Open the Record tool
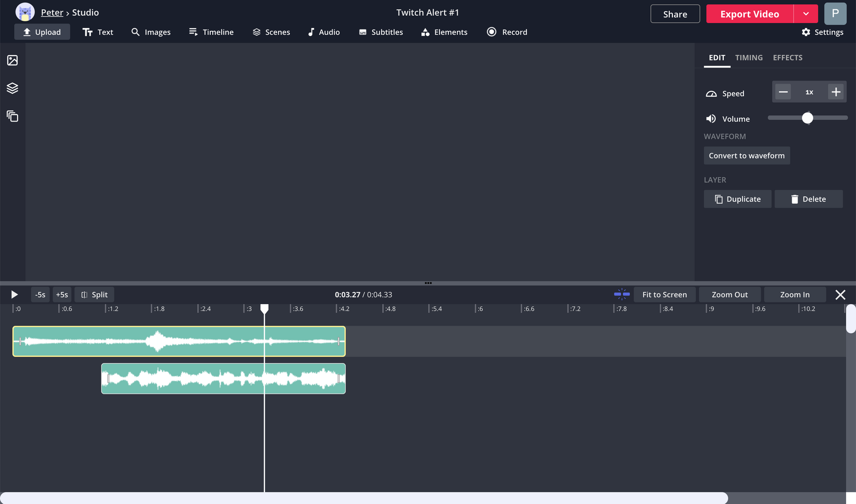 tap(507, 32)
